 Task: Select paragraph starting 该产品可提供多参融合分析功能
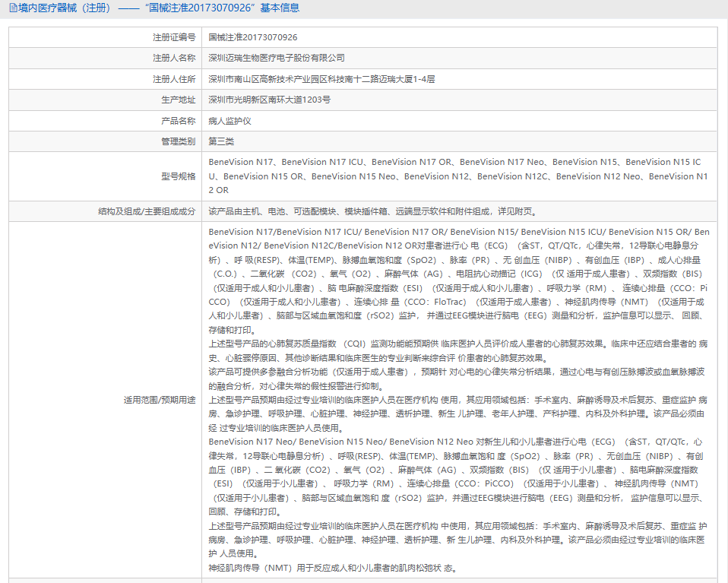pos(457,379)
